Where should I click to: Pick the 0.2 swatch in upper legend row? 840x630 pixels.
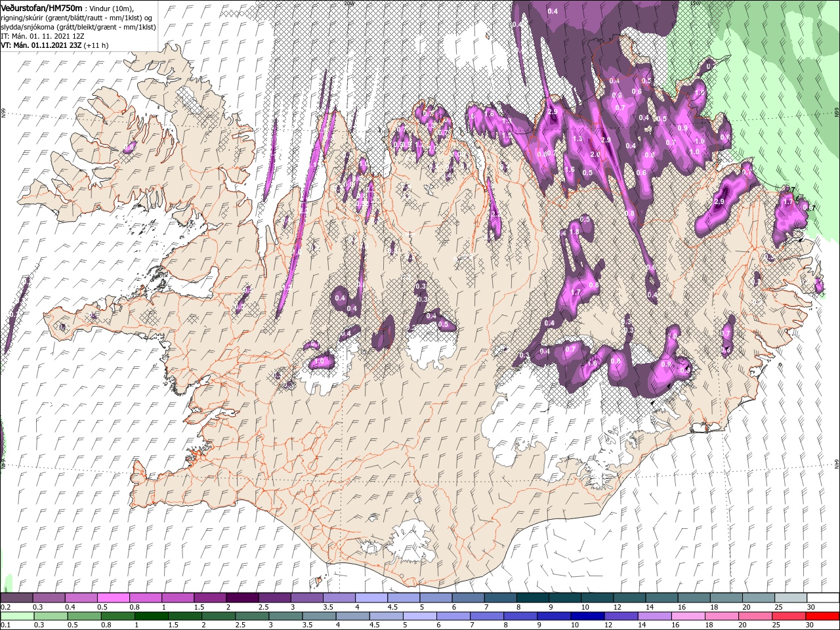click(x=16, y=598)
